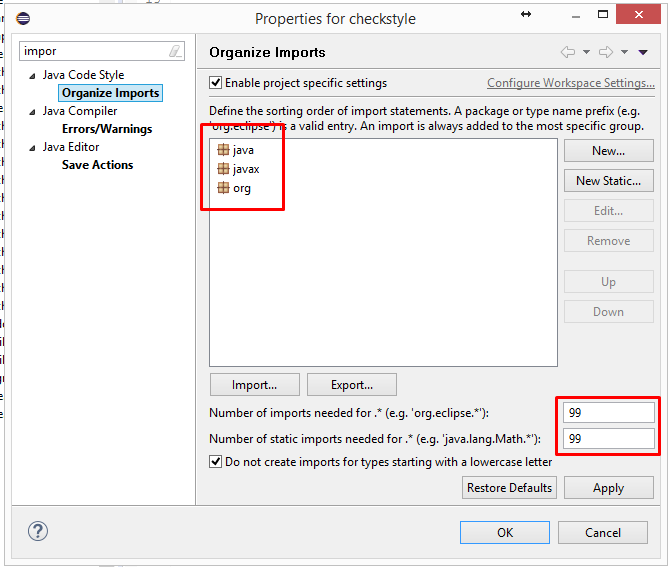Collapse the Java Editor tree node

[32, 148]
